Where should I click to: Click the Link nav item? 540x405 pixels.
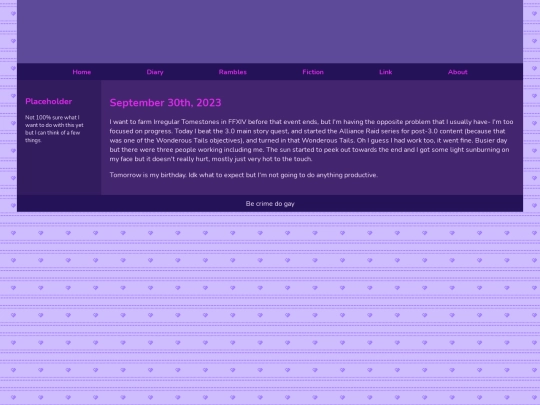tap(386, 72)
